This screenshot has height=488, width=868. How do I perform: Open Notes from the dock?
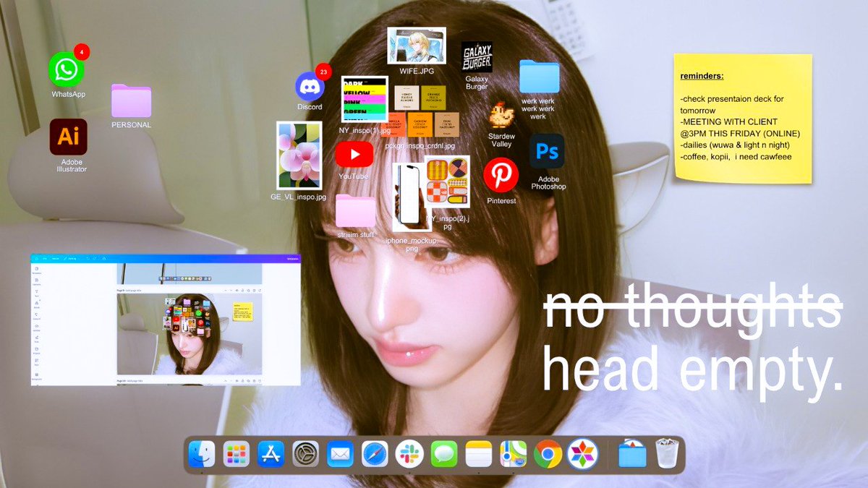(479, 454)
